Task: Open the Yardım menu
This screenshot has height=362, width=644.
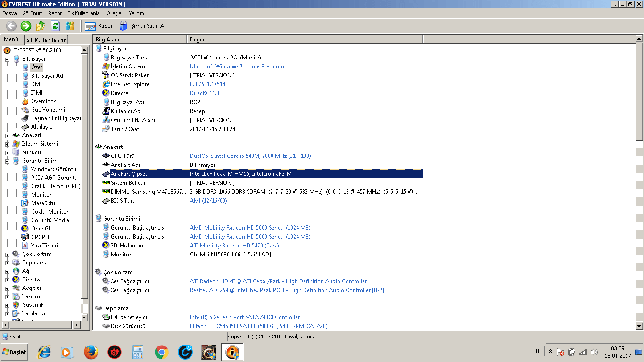Action: point(136,13)
